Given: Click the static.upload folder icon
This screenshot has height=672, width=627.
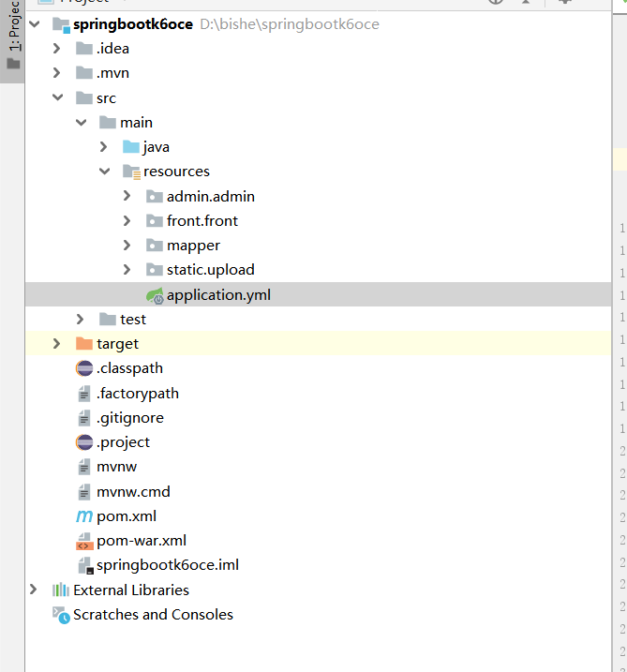Looking at the screenshot, I should (155, 270).
